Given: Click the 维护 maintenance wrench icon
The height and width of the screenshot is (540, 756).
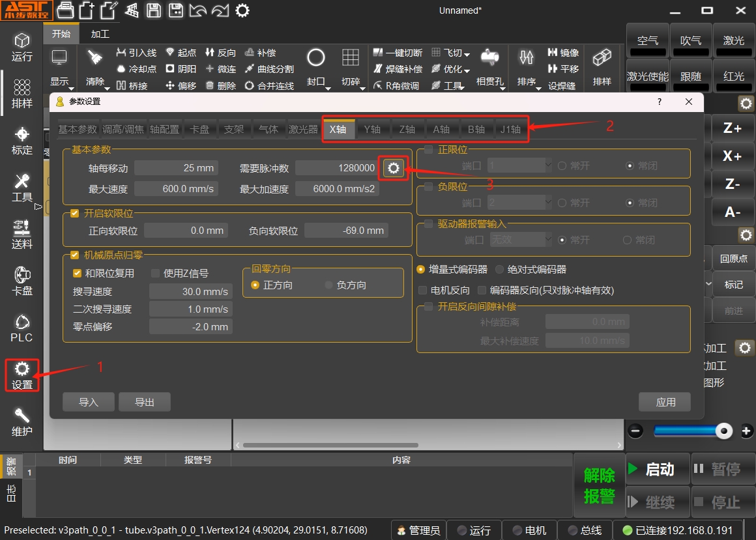Looking at the screenshot, I should pos(22,421).
